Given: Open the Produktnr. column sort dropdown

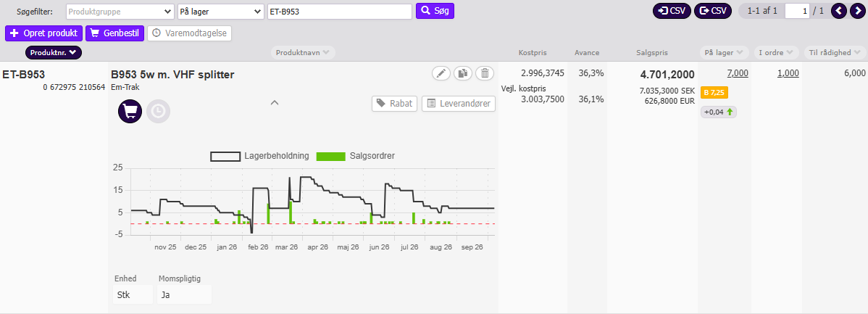Looking at the screenshot, I should [x=54, y=52].
